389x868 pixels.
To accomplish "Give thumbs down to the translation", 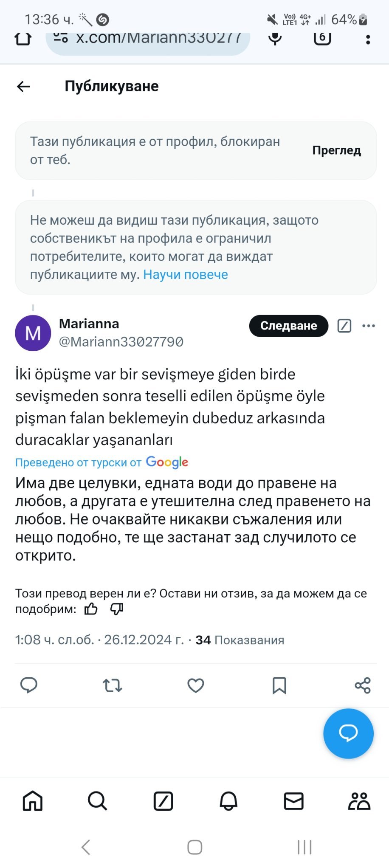I will (x=117, y=609).
